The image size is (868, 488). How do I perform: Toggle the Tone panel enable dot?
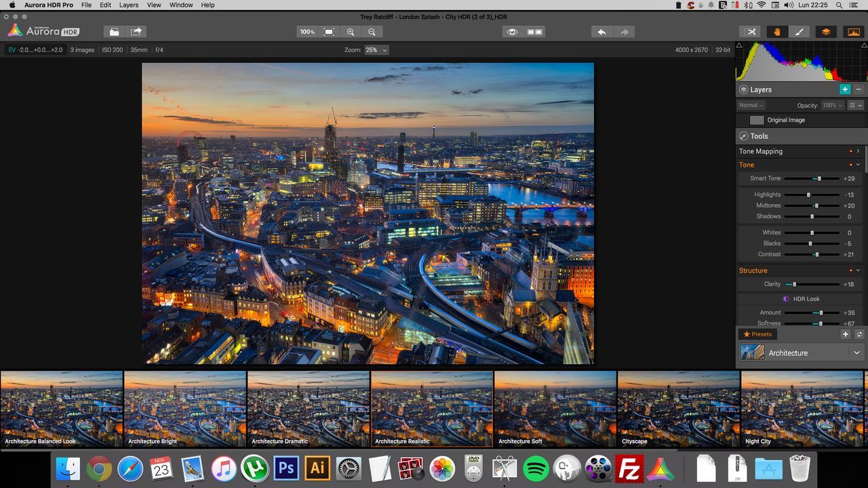[x=850, y=165]
